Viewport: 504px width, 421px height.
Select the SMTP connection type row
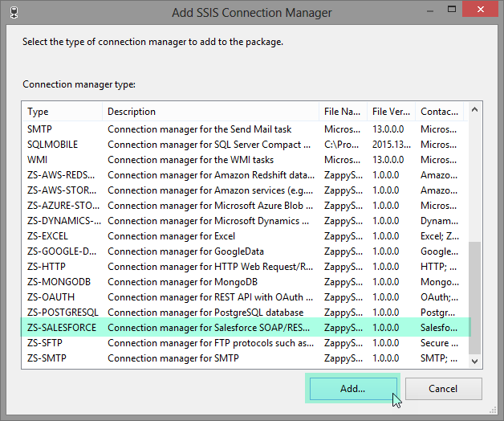click(246, 129)
